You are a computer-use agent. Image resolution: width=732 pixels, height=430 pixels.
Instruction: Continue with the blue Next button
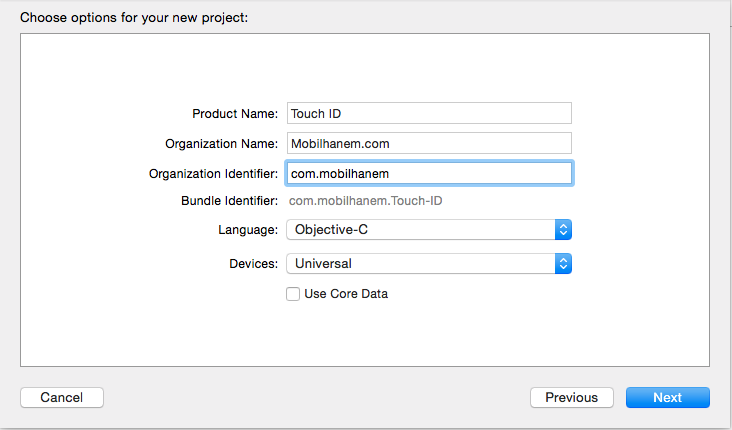click(x=668, y=397)
